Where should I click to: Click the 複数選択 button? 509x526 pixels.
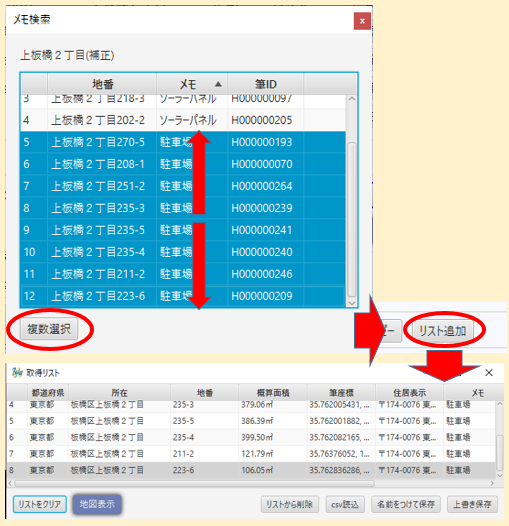[49, 329]
